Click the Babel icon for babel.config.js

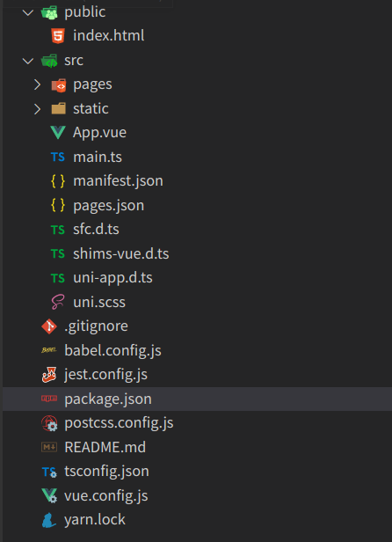pyautogui.click(x=49, y=350)
